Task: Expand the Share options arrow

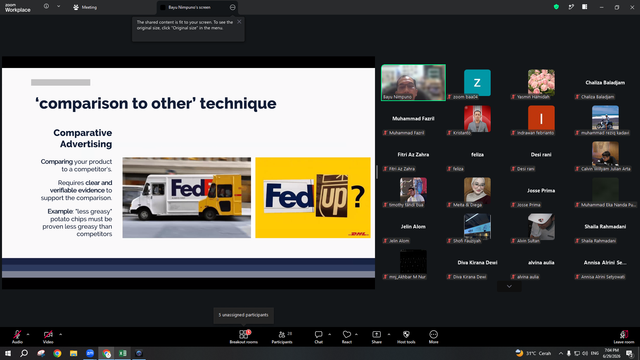Action: pos(389,334)
